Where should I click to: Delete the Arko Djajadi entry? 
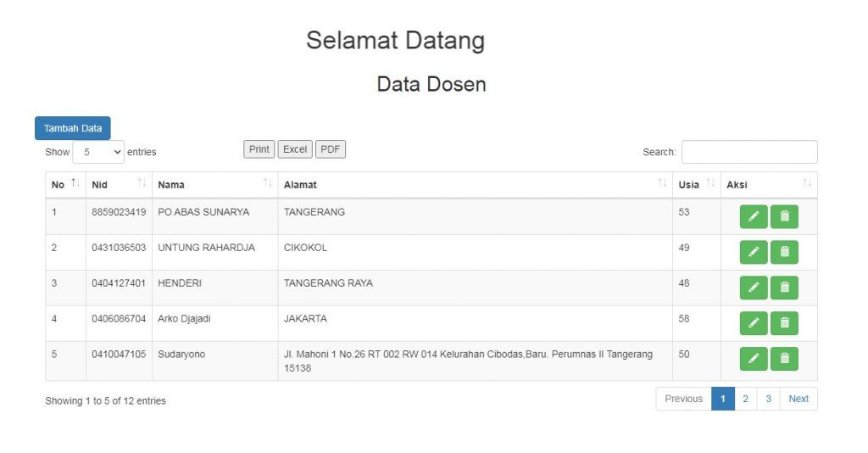[784, 324]
